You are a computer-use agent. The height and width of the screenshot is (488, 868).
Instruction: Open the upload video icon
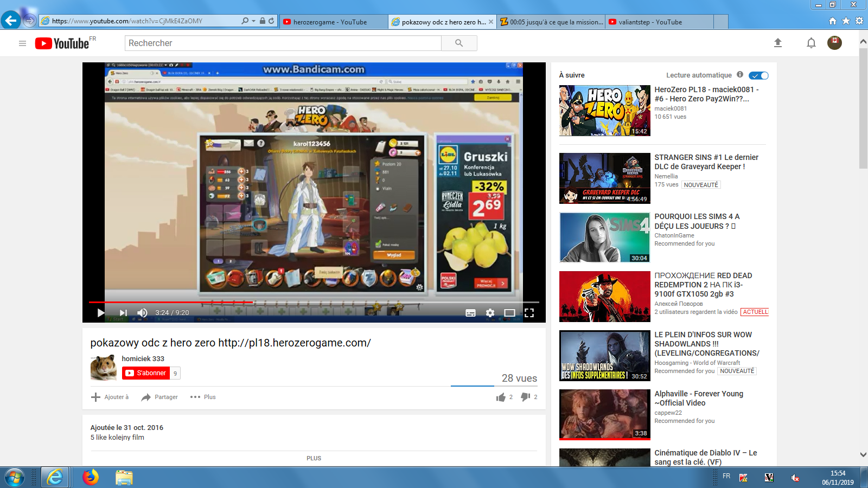tap(778, 43)
